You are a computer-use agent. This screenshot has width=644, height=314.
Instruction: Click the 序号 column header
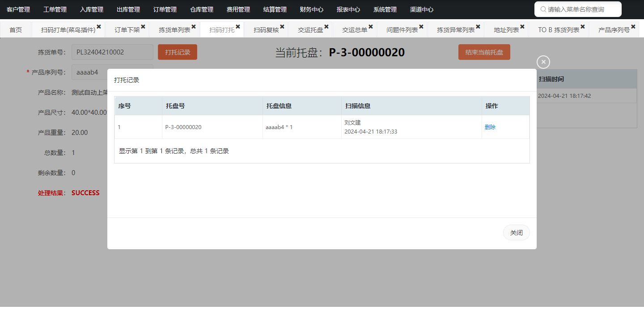tap(138, 106)
